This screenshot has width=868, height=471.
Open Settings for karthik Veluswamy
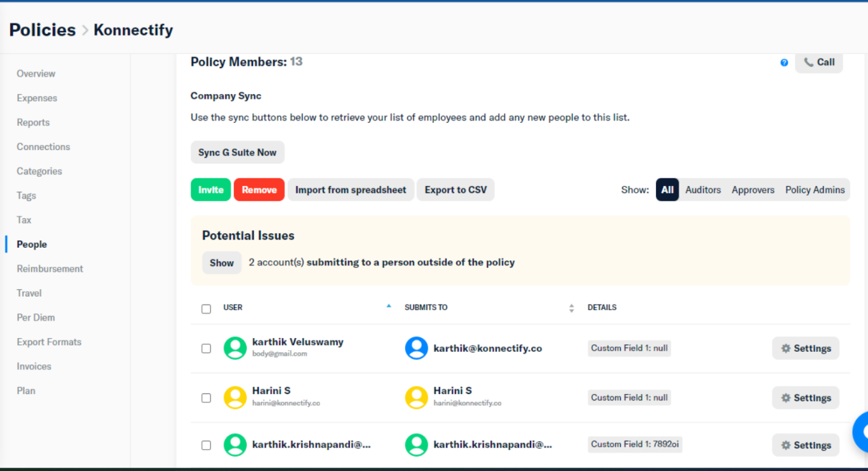(x=806, y=348)
